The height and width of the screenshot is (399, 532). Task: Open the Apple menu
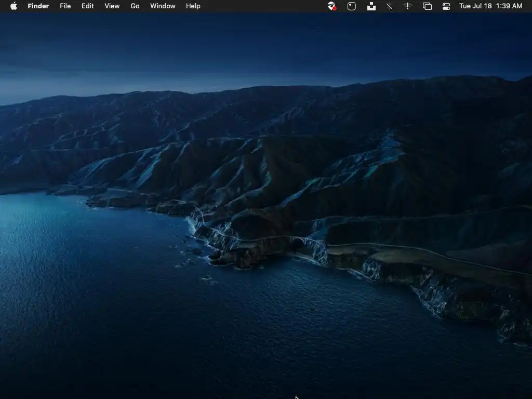(x=14, y=6)
